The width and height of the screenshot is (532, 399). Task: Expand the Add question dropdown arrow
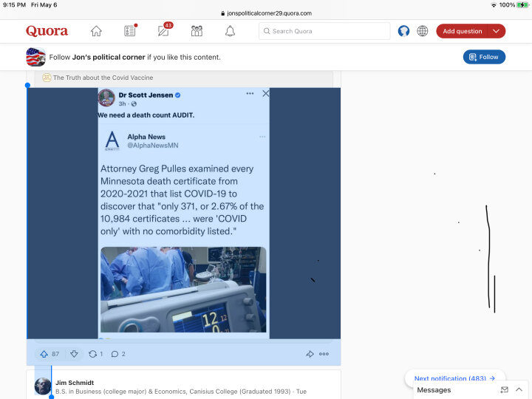pos(496,31)
